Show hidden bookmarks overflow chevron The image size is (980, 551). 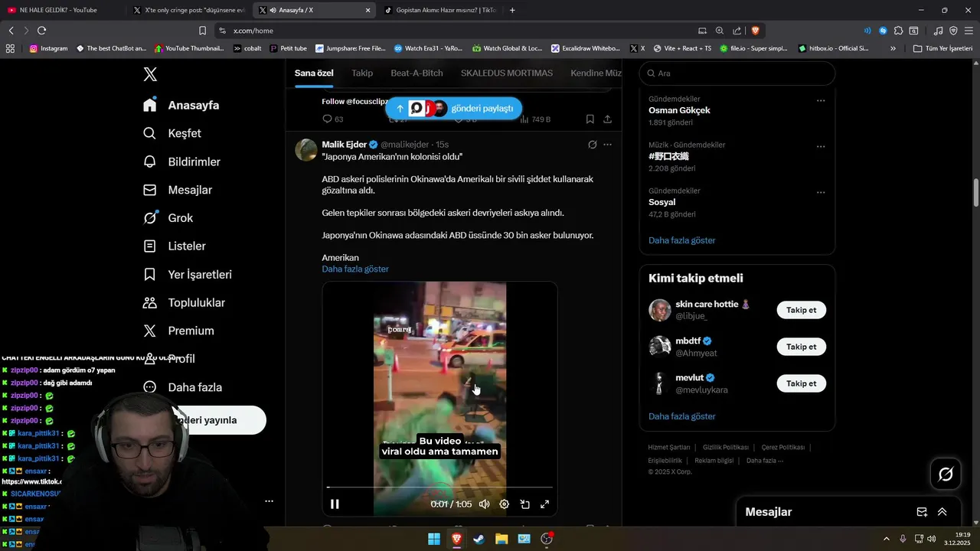tap(893, 48)
